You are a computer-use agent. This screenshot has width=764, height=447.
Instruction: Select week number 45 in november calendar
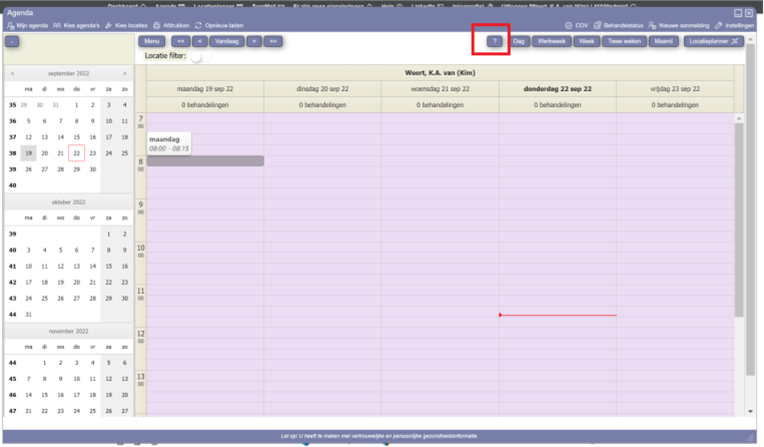pos(13,379)
